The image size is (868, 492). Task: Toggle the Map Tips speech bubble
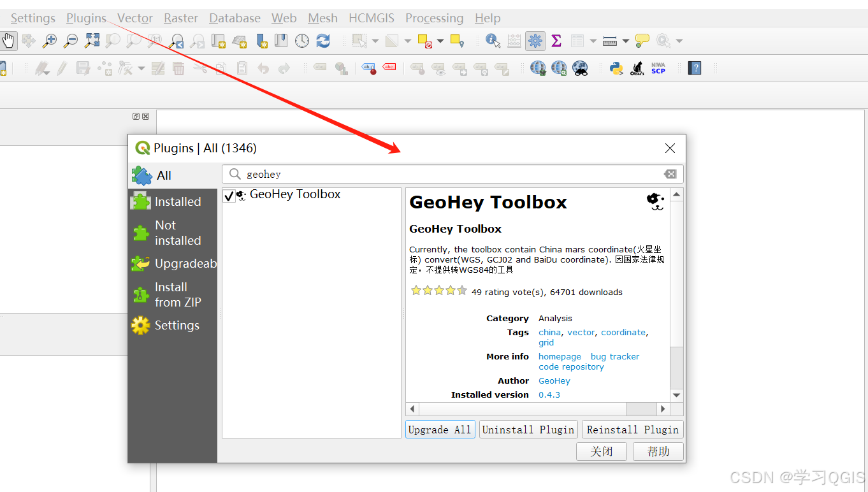[642, 41]
